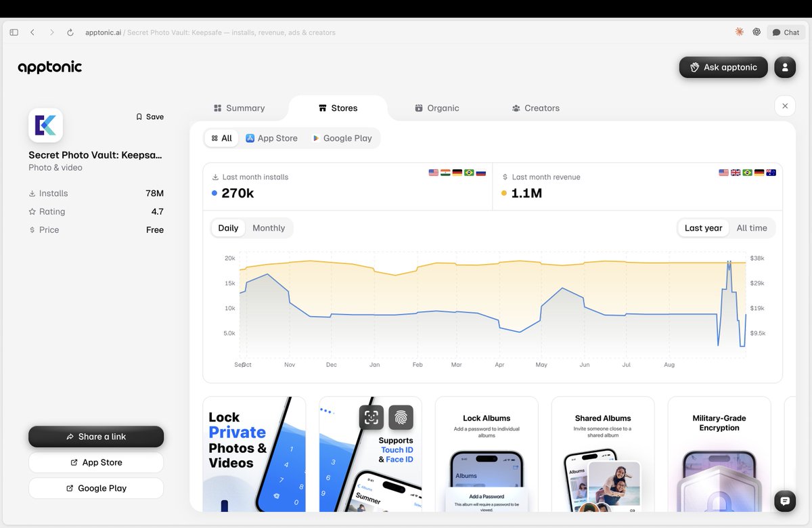Click the Share a link button

point(96,437)
